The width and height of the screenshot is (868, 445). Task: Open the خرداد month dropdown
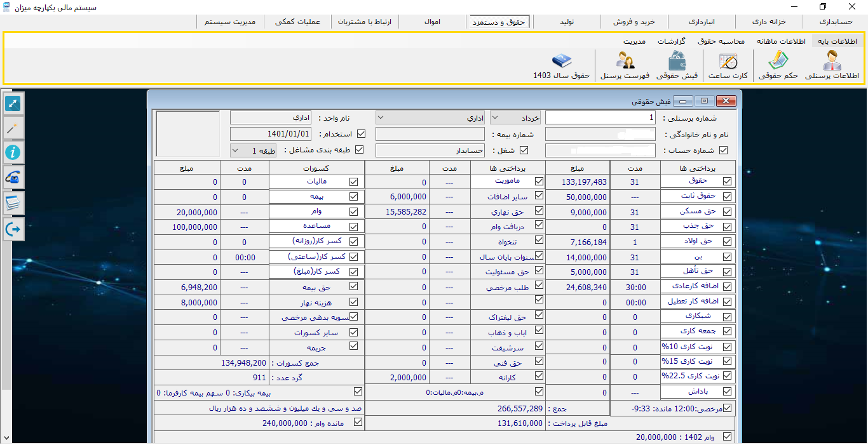[515, 117]
